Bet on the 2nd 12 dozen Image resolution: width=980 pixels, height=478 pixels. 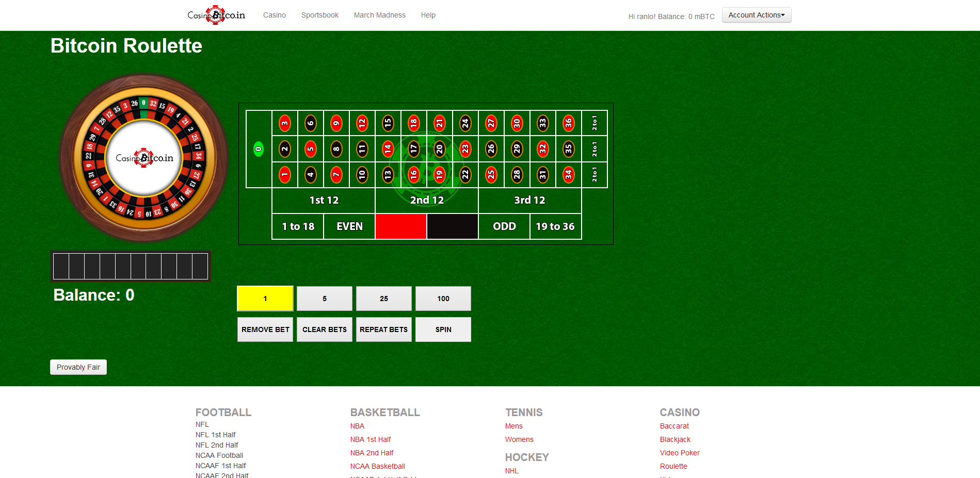click(x=427, y=201)
